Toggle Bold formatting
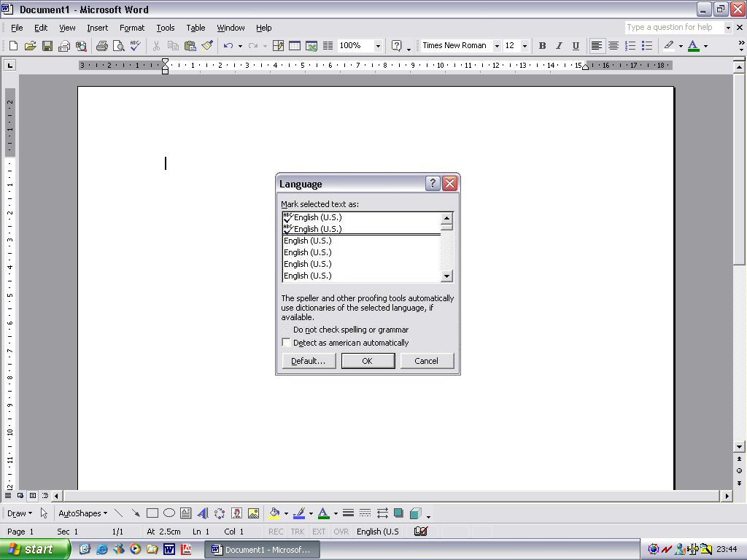The width and height of the screenshot is (747, 560). pyautogui.click(x=542, y=46)
